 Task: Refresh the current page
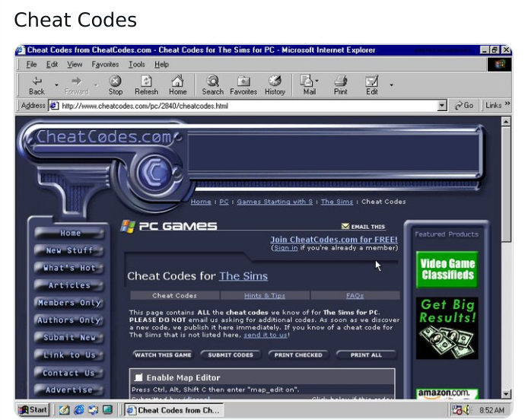(x=147, y=85)
